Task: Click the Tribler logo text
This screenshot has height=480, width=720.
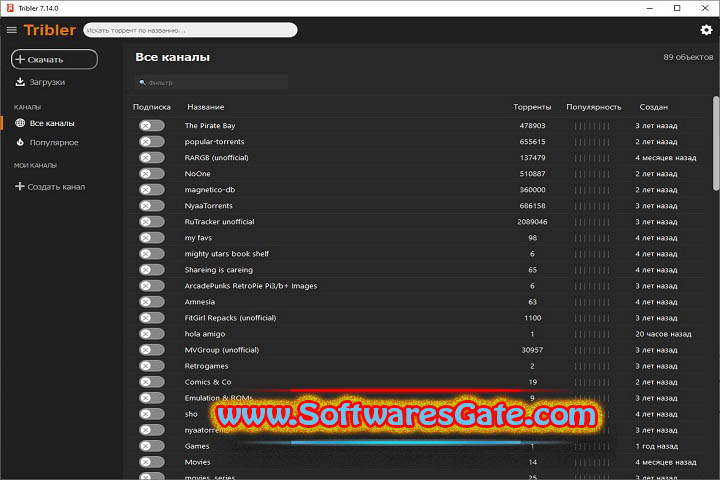Action: coord(50,30)
